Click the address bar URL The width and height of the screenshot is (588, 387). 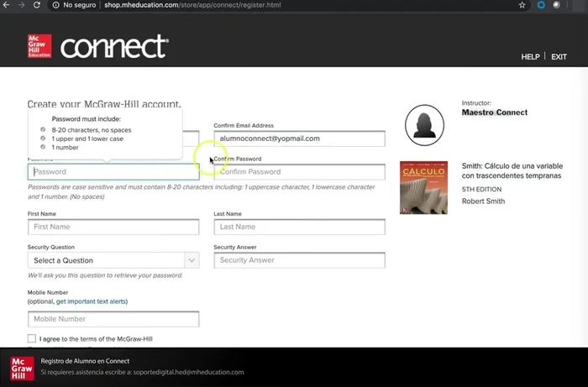(x=192, y=5)
